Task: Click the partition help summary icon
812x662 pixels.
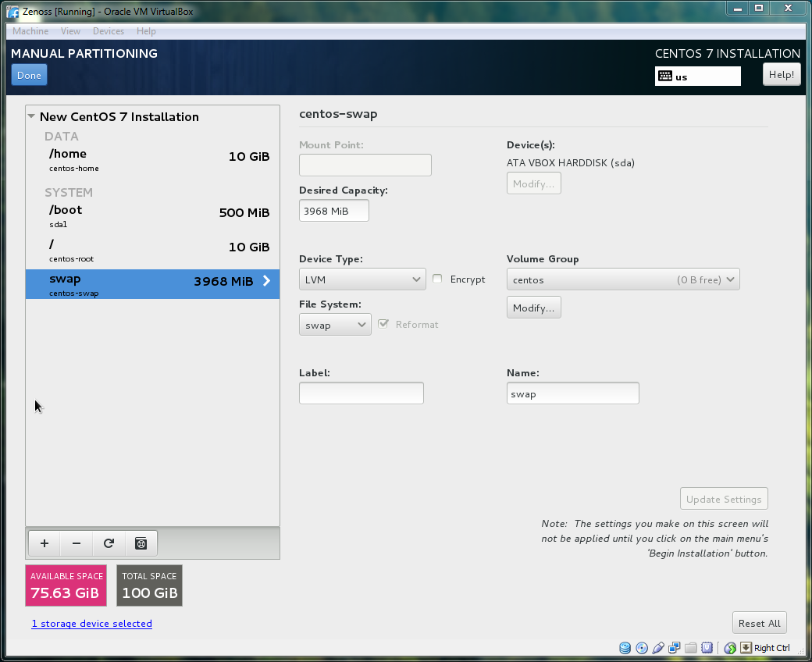Action: click(x=141, y=543)
